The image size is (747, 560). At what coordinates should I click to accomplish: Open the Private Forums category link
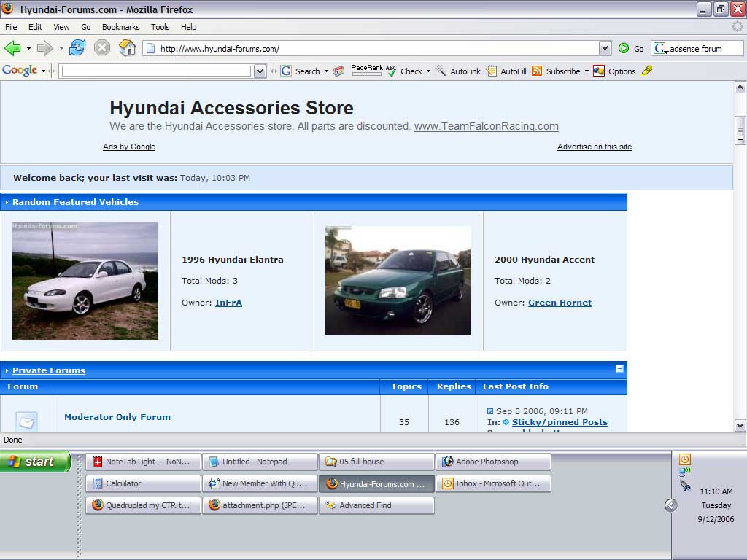(49, 370)
